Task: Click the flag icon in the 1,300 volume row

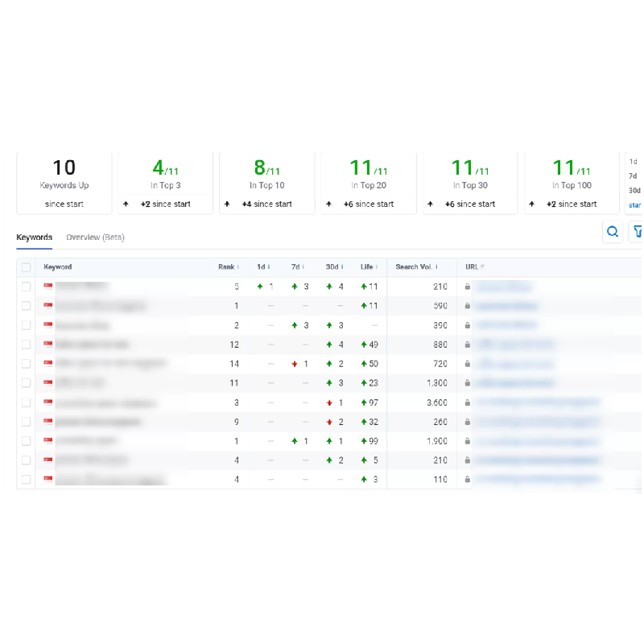Action: pos(48,383)
